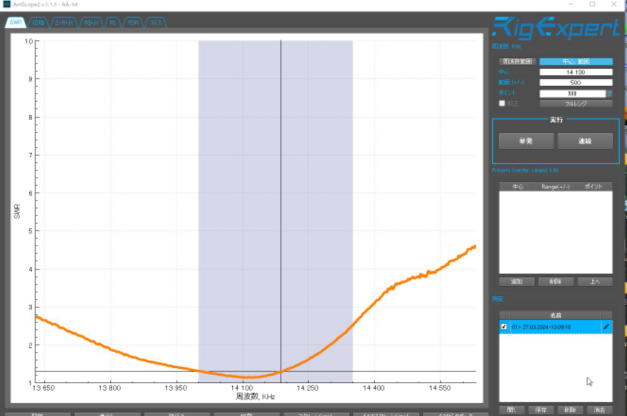This screenshot has height=416, width=627.
Task: Start a single sweep with 単発 button
Action: point(524,142)
